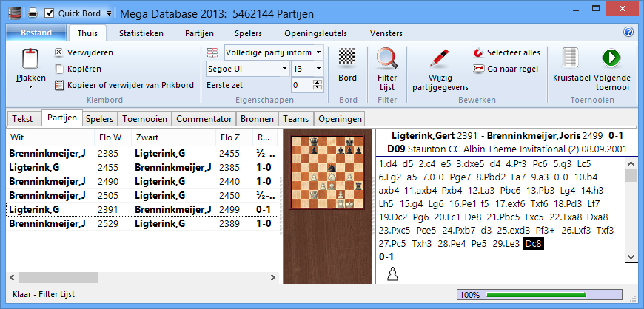Click the Kopiëren icon
Screen dimensions: 644x309
58,69
